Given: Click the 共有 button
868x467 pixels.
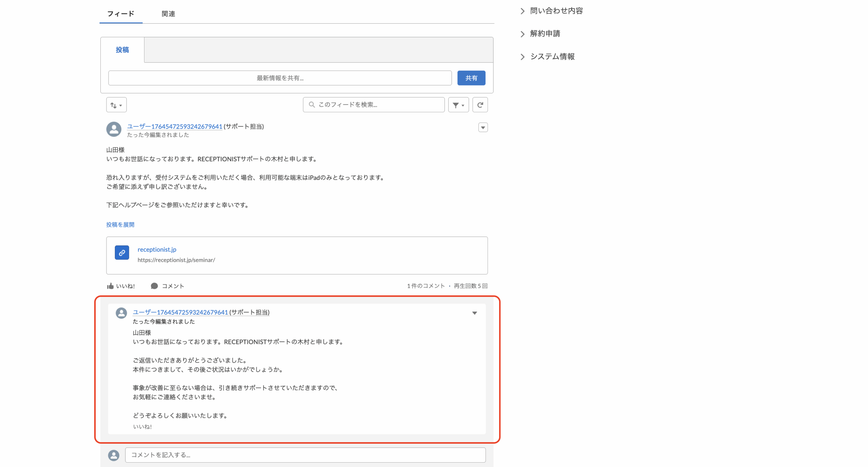Looking at the screenshot, I should [x=471, y=78].
